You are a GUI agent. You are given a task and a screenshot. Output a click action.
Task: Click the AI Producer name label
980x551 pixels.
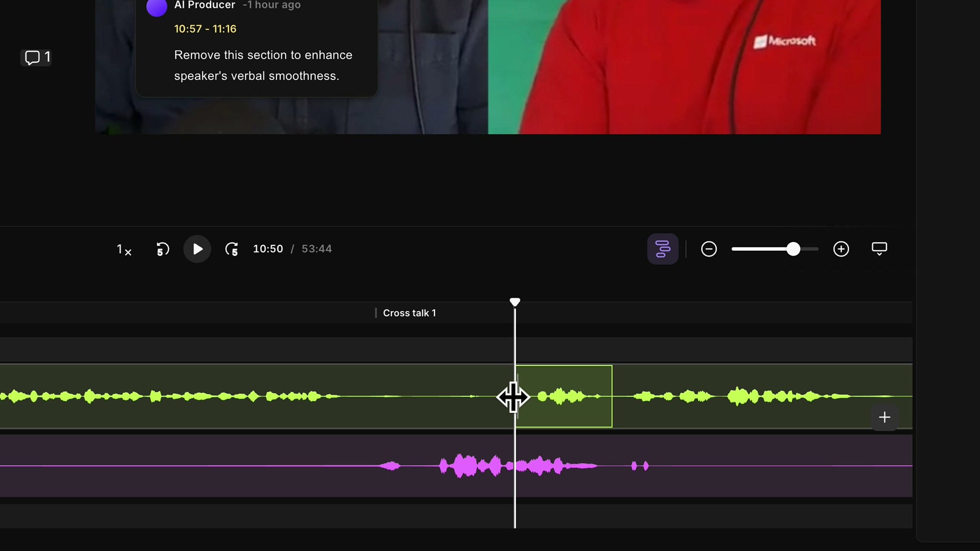[x=205, y=5]
